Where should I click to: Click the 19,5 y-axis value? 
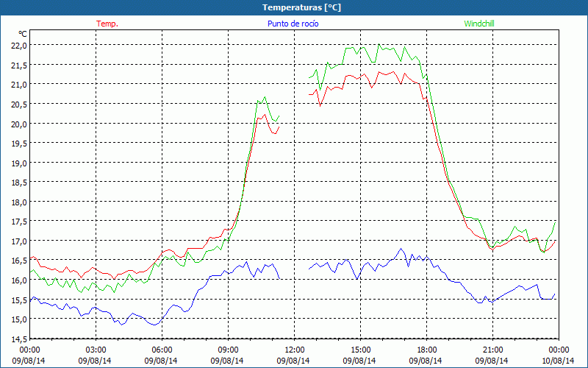[x=21, y=143]
